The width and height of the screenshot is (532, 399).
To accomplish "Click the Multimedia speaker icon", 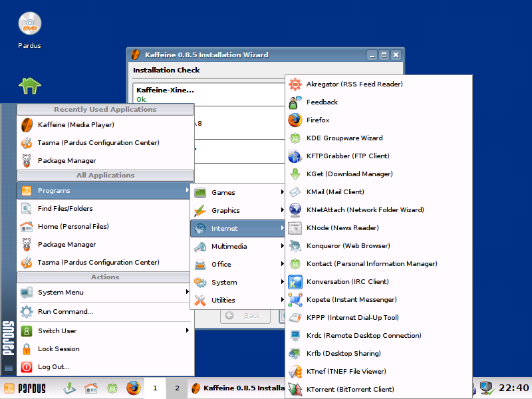I will 200,246.
